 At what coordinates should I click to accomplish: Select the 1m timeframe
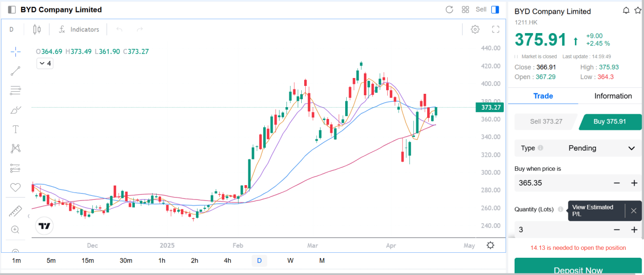tap(16, 261)
